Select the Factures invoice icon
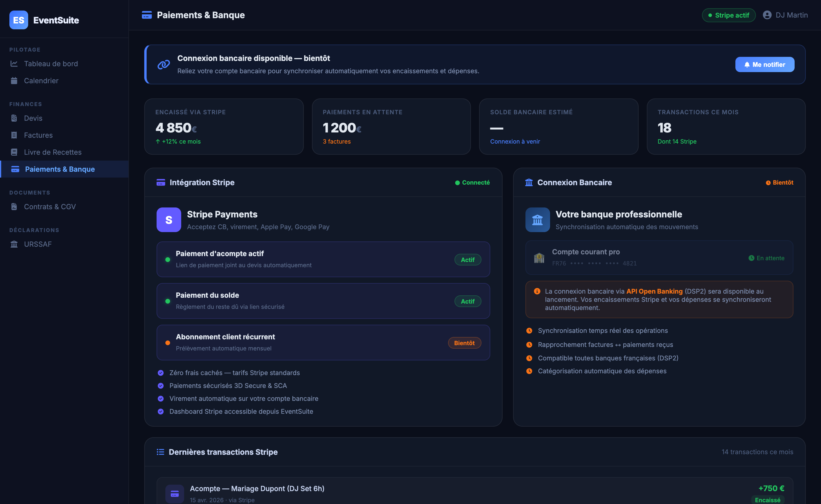This screenshot has height=504, width=821. pyautogui.click(x=14, y=135)
